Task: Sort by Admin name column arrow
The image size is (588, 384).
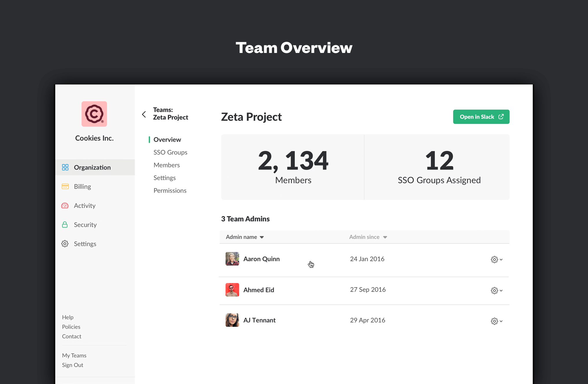Action: [262, 237]
